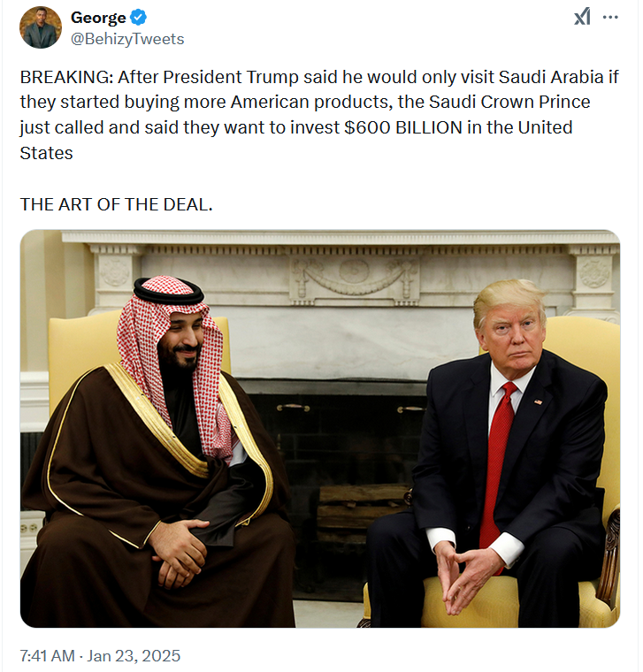The height and width of the screenshot is (672, 643).
Task: Click the flag lapel pin in photo
Action: pyautogui.click(x=538, y=402)
